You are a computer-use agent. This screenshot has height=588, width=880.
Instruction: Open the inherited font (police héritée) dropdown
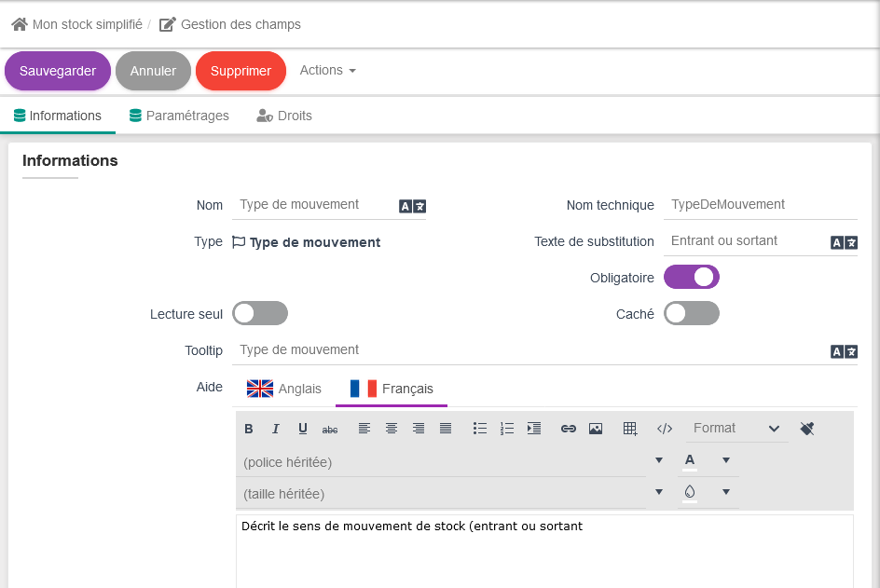coord(659,461)
